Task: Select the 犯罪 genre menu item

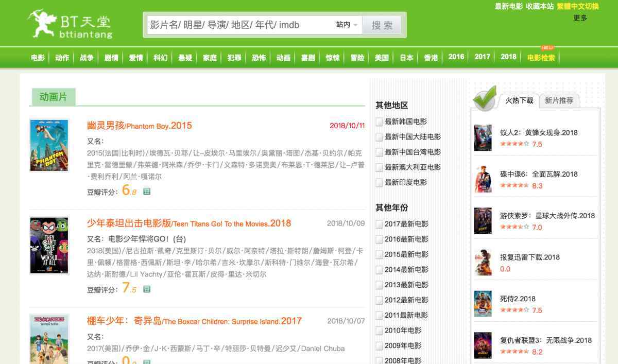Action: click(x=234, y=58)
